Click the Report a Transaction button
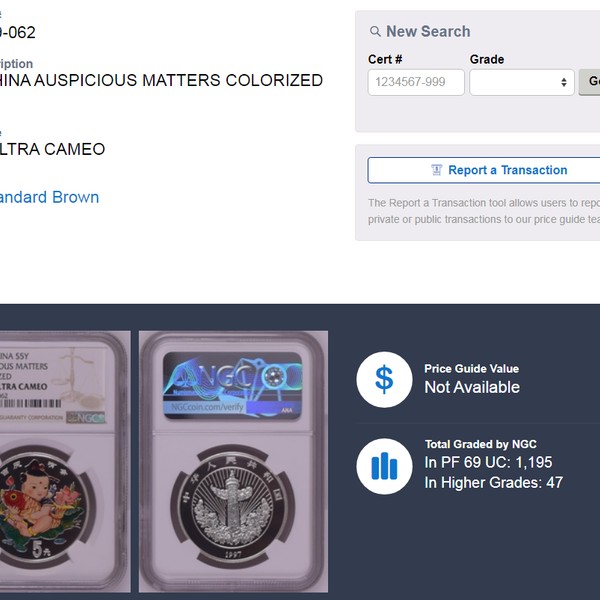This screenshot has width=600, height=600. click(484, 170)
